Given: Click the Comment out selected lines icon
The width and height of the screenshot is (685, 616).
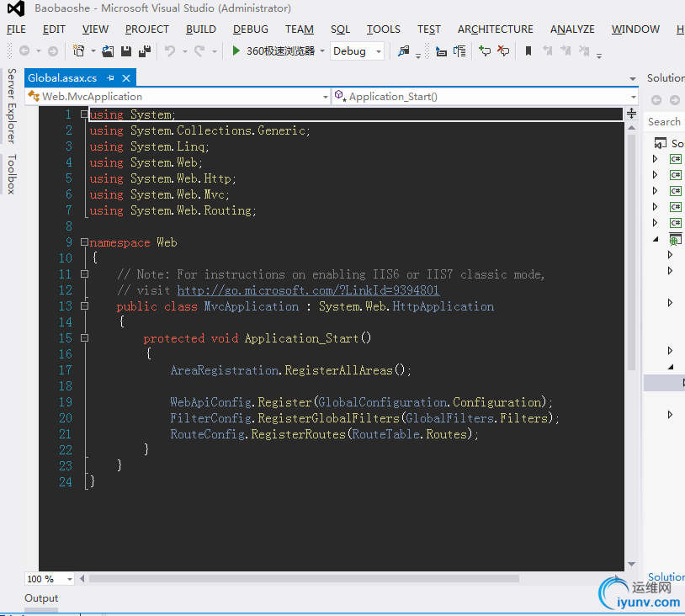Looking at the screenshot, I should [485, 51].
